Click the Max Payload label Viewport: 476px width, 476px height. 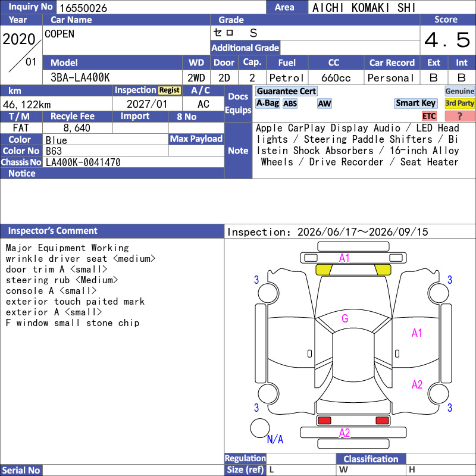(196, 139)
